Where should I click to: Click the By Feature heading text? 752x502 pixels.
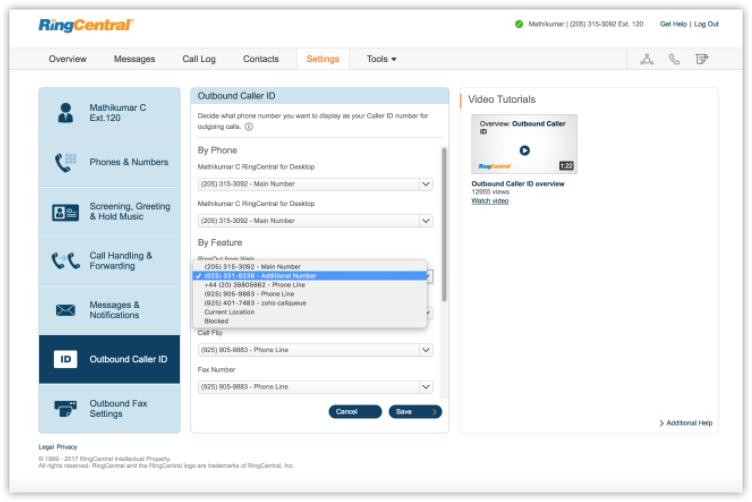tap(220, 243)
